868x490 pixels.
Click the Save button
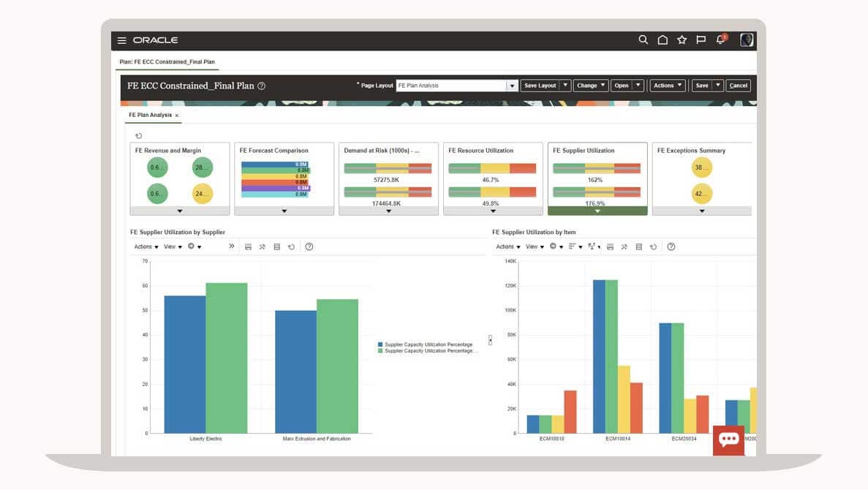click(x=702, y=86)
